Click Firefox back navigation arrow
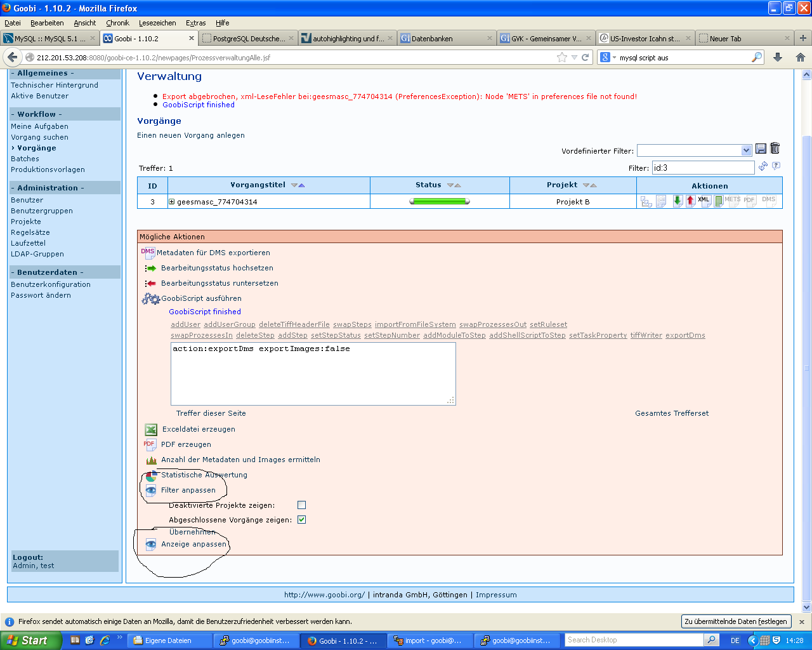 [x=13, y=57]
